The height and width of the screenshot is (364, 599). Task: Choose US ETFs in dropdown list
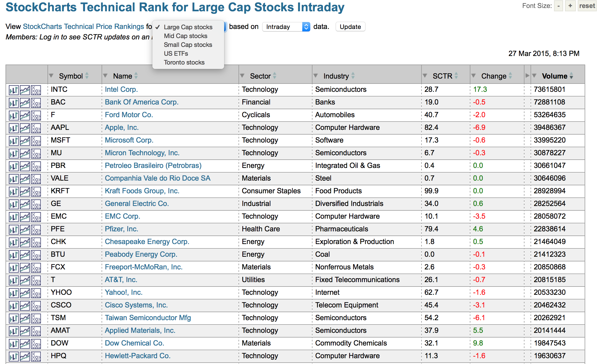point(176,53)
